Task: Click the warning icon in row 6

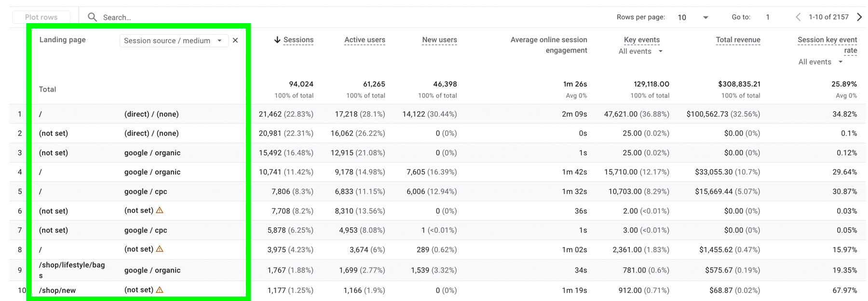Action: point(160,210)
